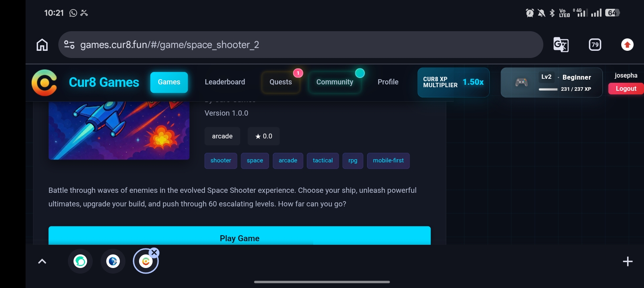Tap the muted bell status icon
The image size is (644, 288).
coord(541,13)
